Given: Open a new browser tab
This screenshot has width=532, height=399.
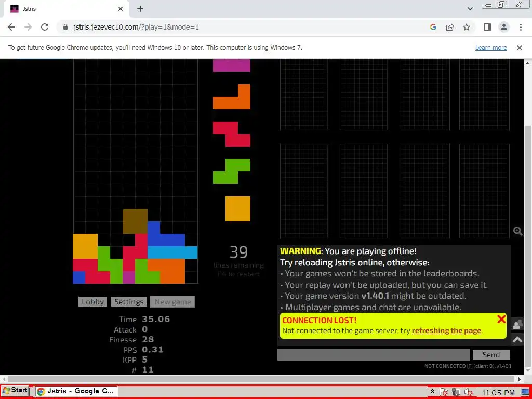Looking at the screenshot, I should pyautogui.click(x=140, y=9).
